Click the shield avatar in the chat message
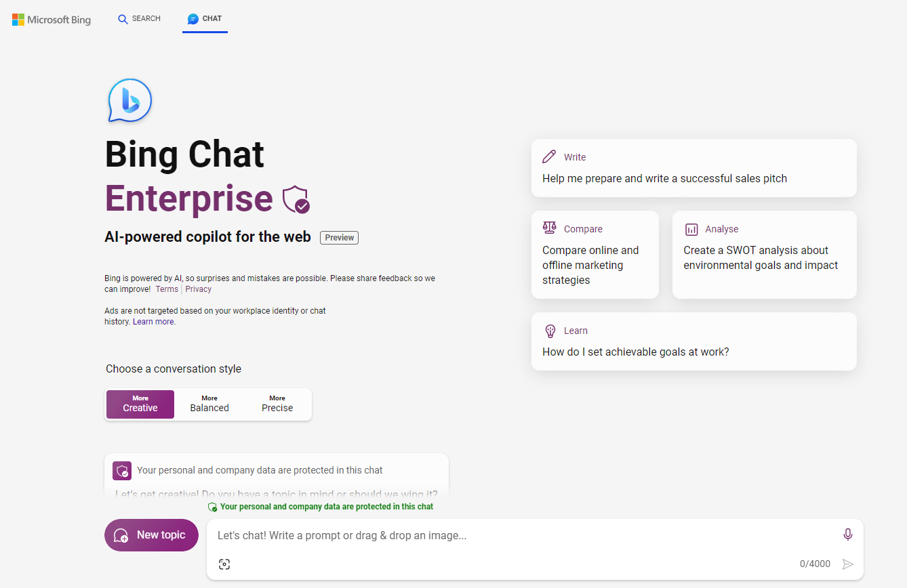 coord(121,470)
